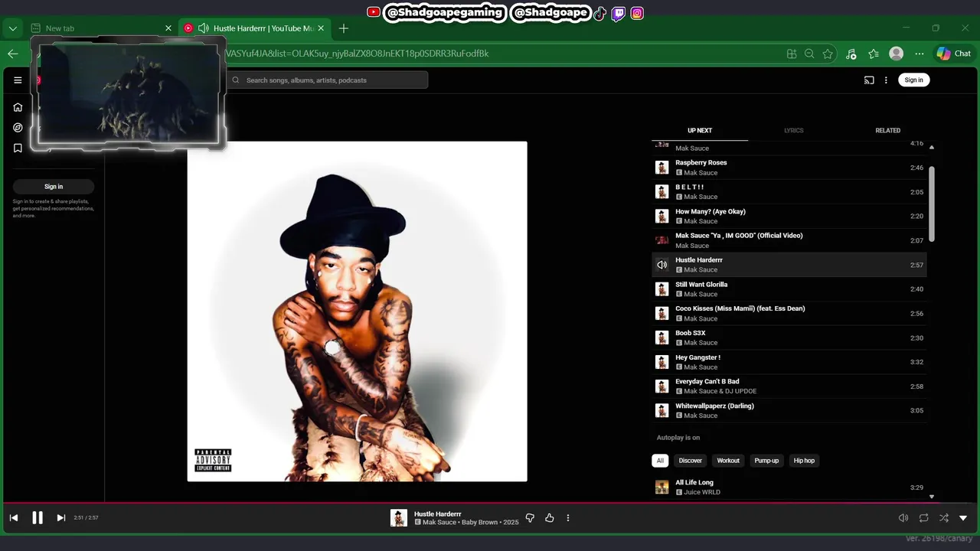Mute the Hustle Harderrr tab audio
Screen dimensions: 980x551
[x=203, y=28]
